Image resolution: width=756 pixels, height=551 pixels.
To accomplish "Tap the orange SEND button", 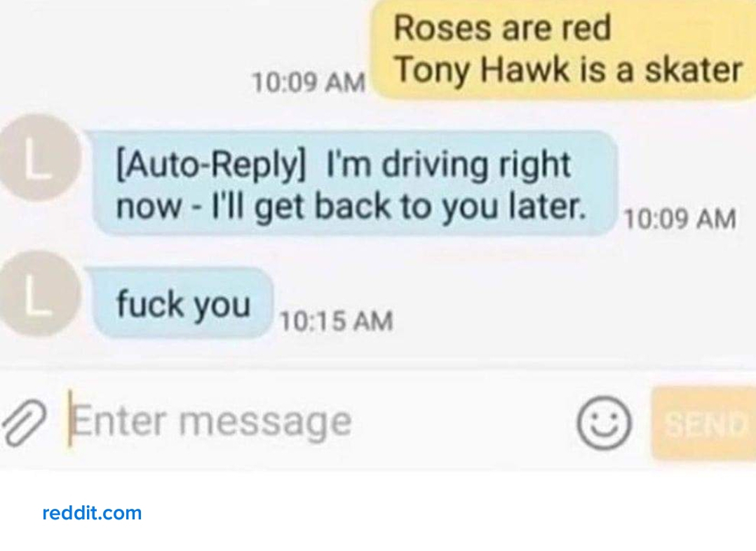I will click(x=703, y=423).
